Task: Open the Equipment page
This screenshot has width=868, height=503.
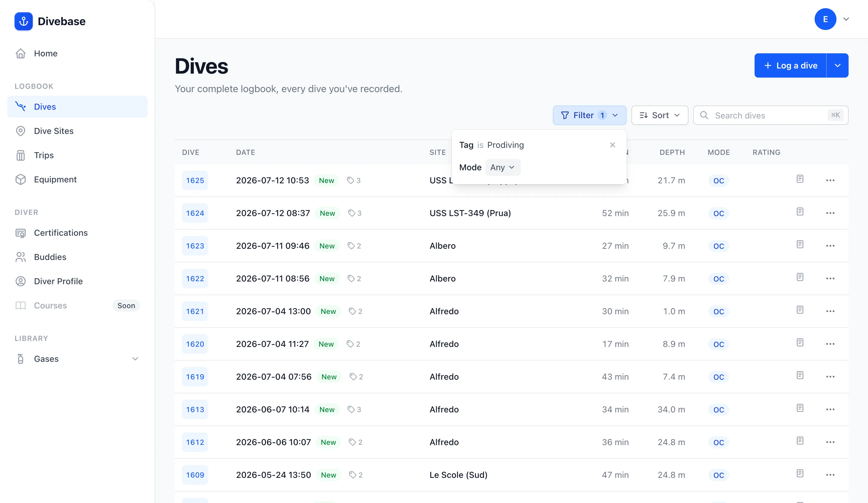Action: (77, 179)
